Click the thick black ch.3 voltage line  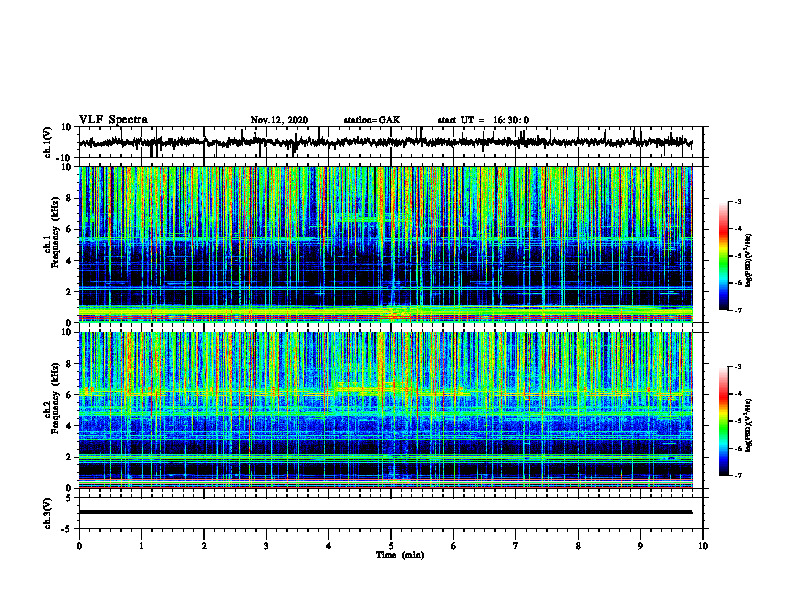tap(385, 512)
